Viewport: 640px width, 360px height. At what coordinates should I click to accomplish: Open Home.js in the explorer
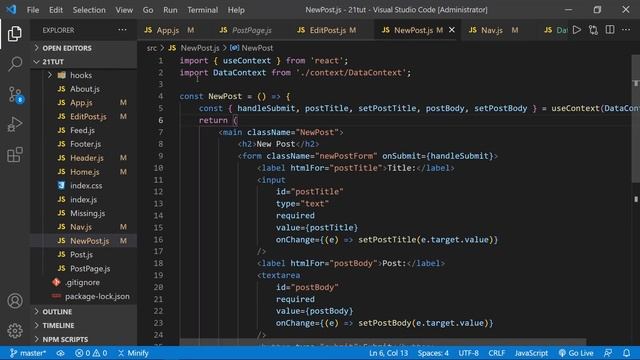84,172
